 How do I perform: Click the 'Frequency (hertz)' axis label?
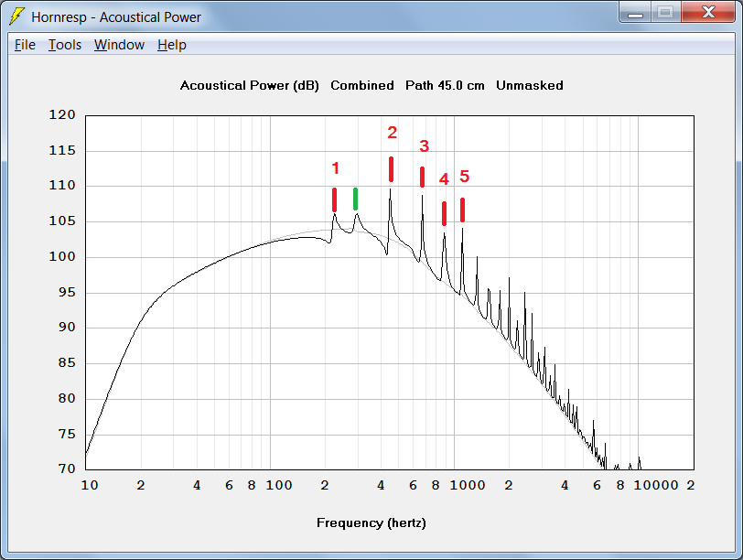click(371, 523)
